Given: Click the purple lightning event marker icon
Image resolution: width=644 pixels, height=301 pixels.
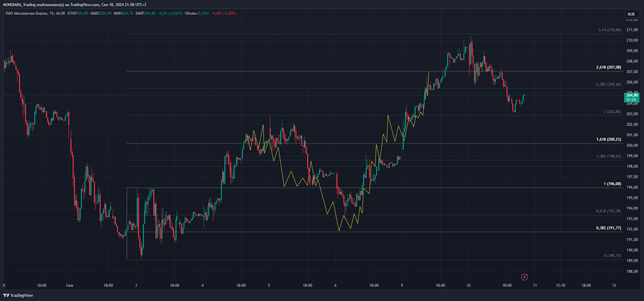Looking at the screenshot, I should point(524,277).
